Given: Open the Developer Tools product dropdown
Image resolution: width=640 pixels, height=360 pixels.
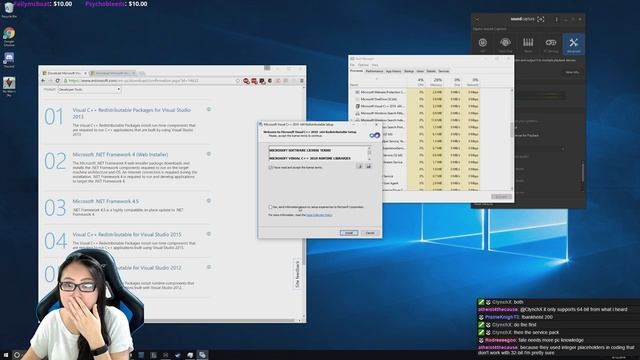Looking at the screenshot, I should 89,89.
